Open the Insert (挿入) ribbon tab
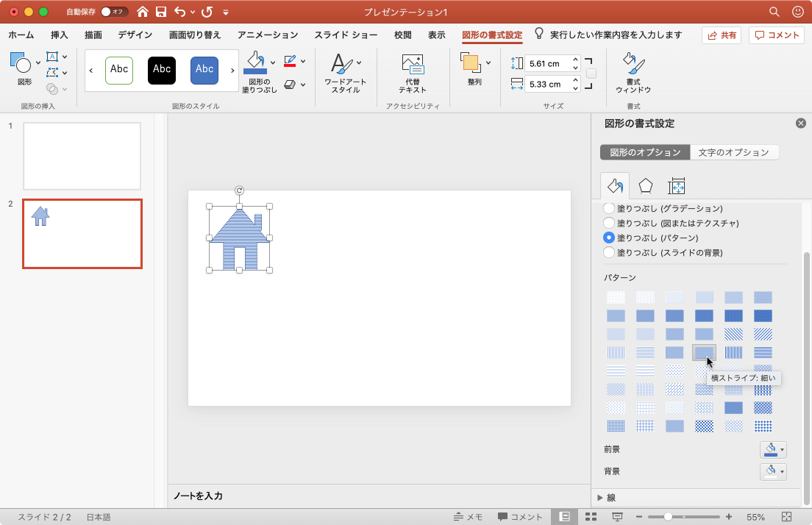 pyautogui.click(x=60, y=35)
